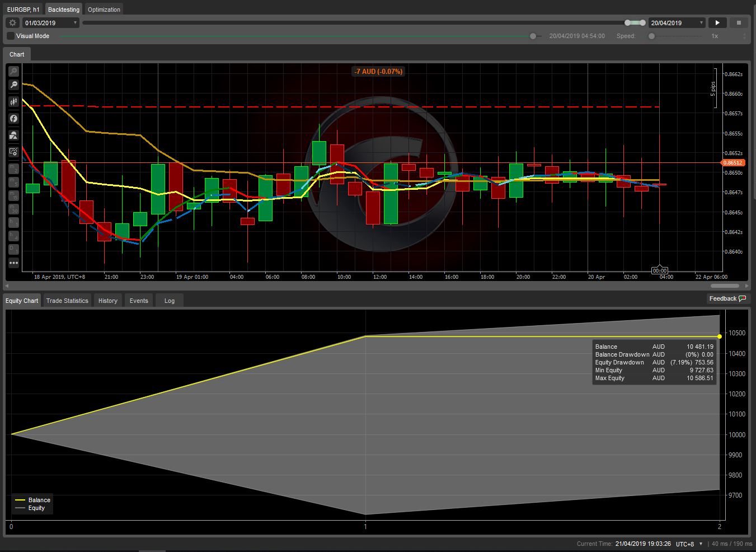Zoom in on the chart
The image size is (756, 552).
(13, 71)
